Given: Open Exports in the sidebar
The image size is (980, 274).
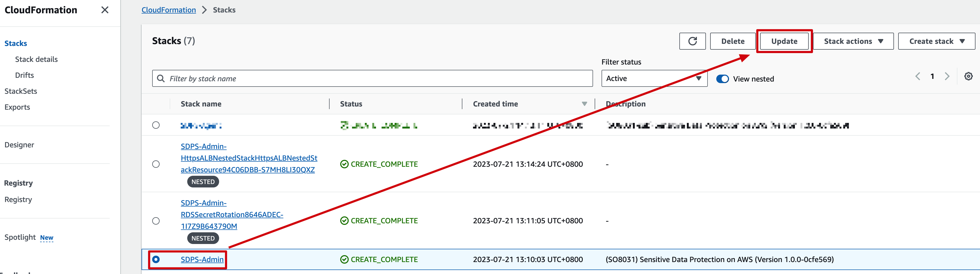Looking at the screenshot, I should pyautogui.click(x=17, y=107).
